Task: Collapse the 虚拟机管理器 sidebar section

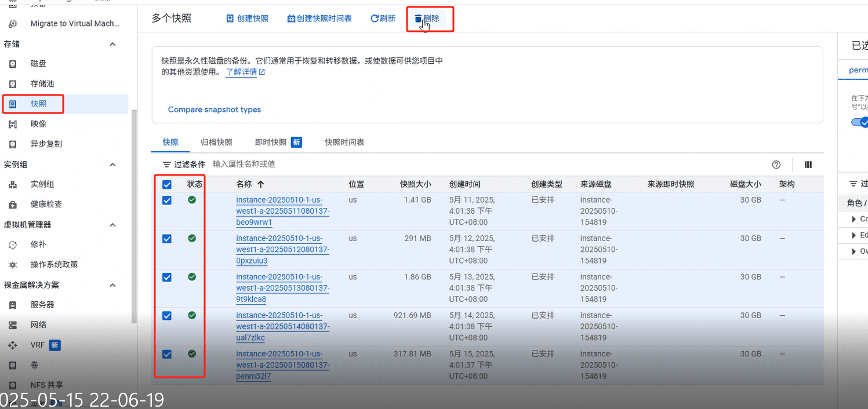Action: tap(112, 225)
